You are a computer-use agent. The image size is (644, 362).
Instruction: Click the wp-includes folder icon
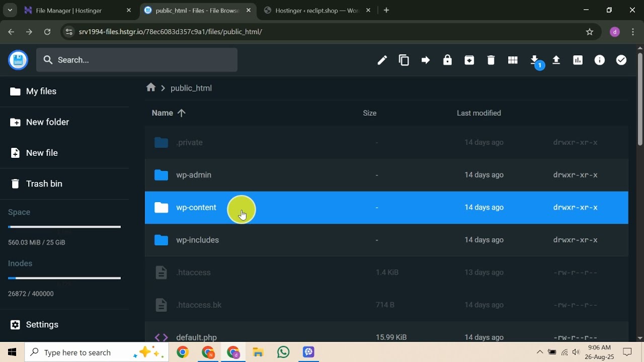click(161, 240)
